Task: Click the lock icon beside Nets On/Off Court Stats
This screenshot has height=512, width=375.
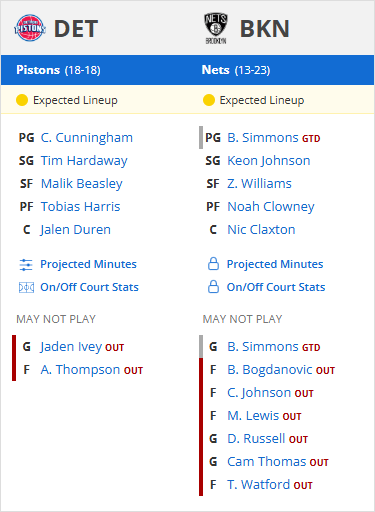Action: (x=213, y=287)
